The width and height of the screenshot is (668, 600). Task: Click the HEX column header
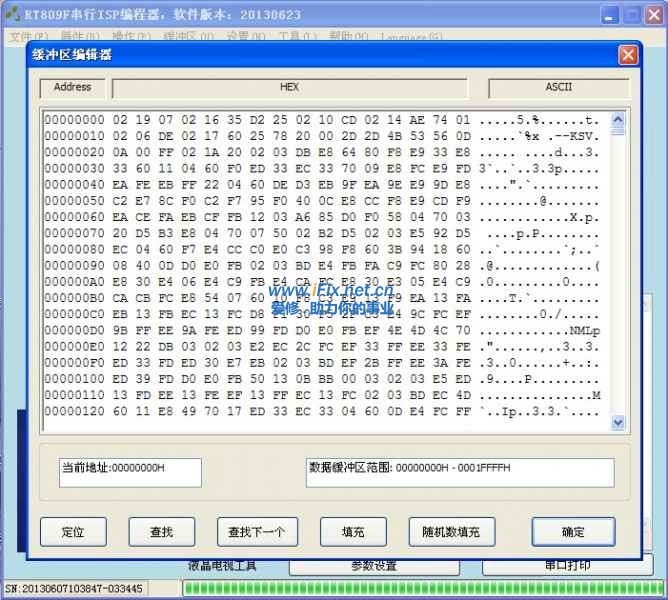[x=290, y=88]
